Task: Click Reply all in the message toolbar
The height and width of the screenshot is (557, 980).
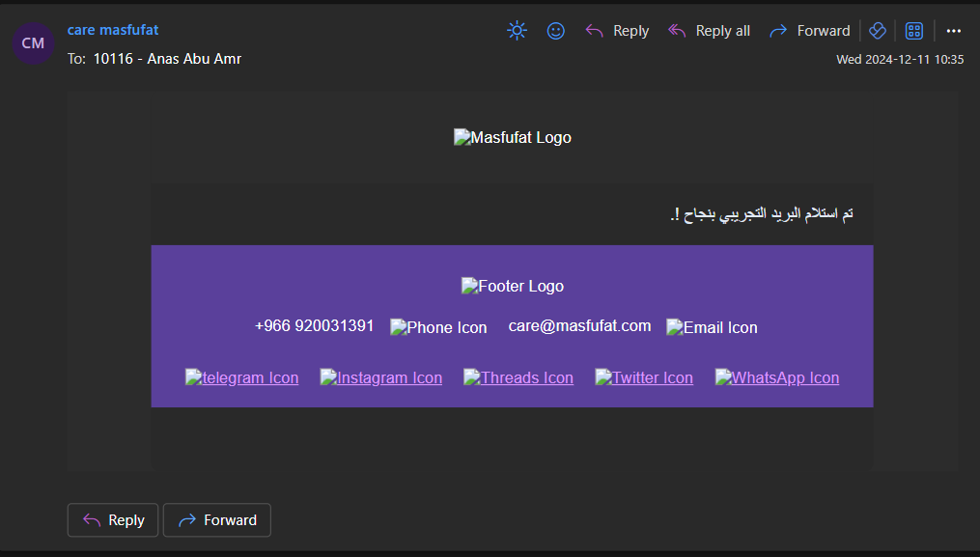Action: [709, 31]
